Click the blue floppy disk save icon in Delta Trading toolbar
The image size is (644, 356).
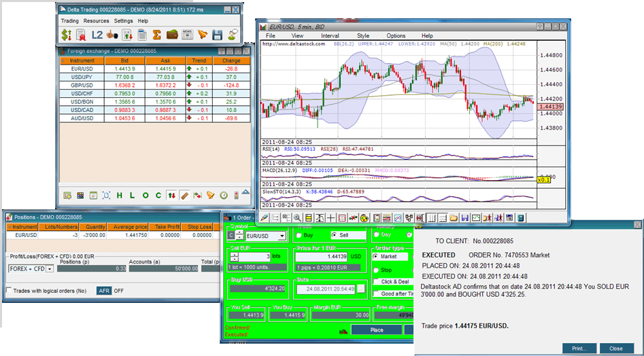click(x=217, y=35)
